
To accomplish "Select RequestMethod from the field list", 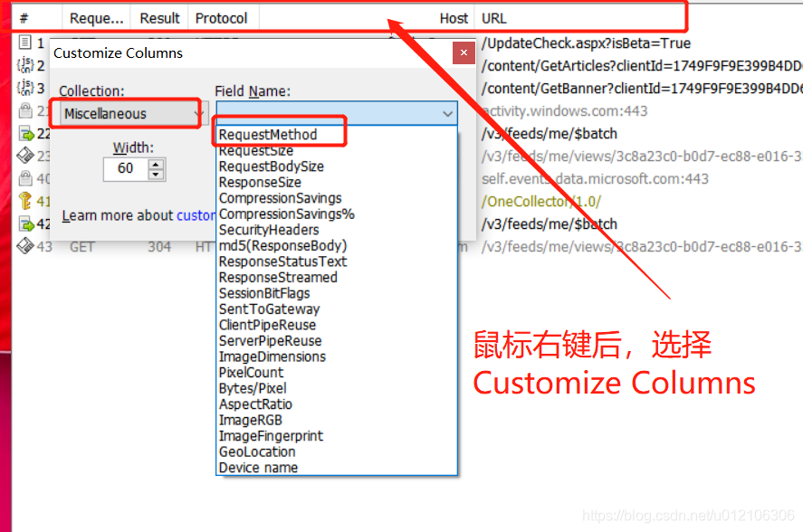I will coord(268,135).
